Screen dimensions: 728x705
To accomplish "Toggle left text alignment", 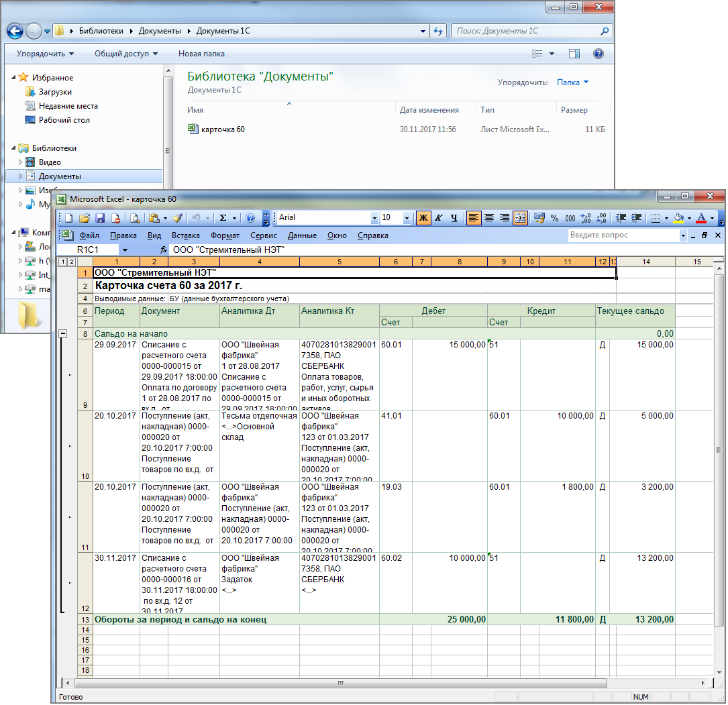I will click(474, 218).
